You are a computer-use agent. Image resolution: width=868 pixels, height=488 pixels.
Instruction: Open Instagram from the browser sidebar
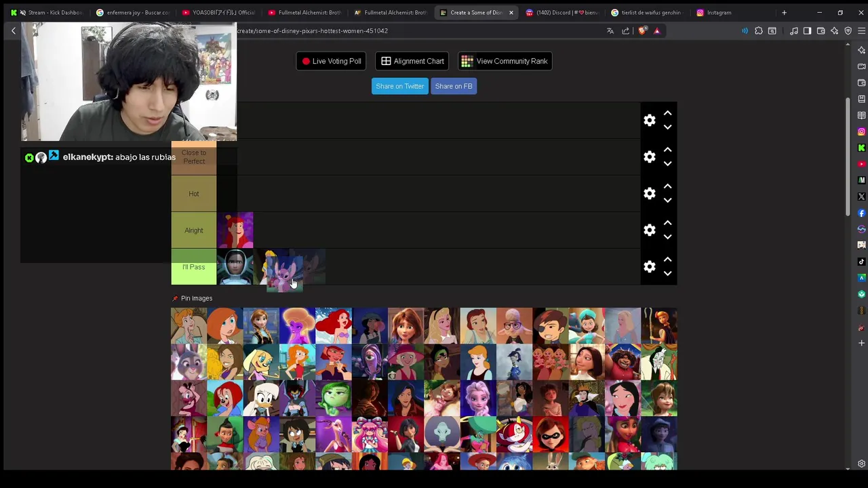861,131
